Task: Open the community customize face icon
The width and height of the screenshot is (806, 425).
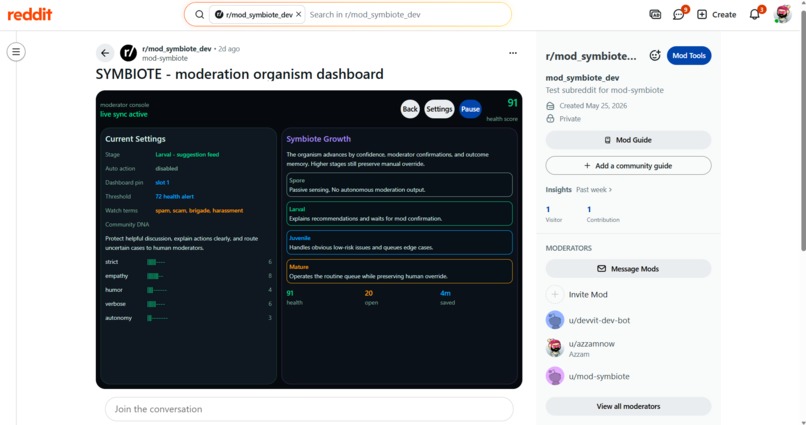Action: 654,56
